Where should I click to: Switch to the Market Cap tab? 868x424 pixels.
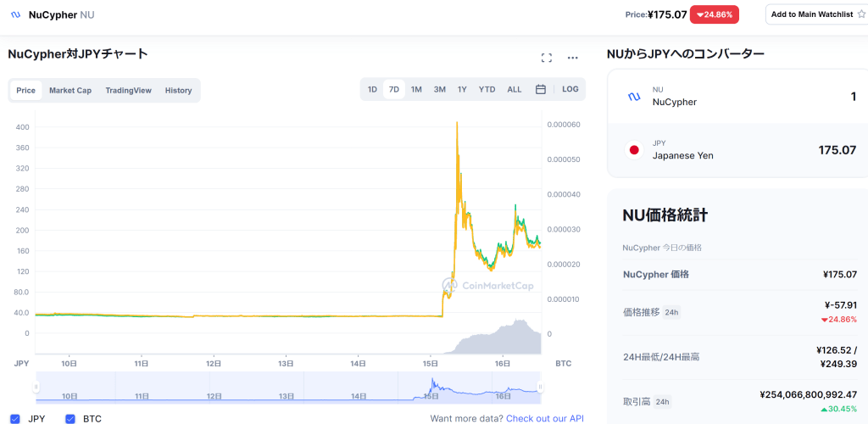[70, 91]
